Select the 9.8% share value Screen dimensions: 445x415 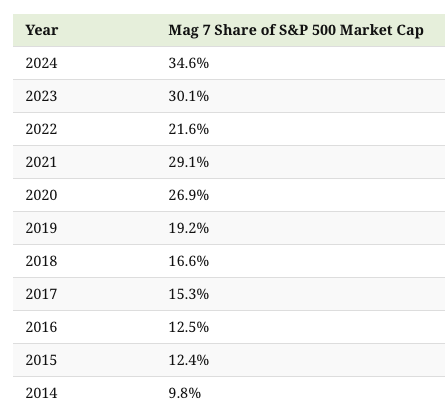click(185, 393)
